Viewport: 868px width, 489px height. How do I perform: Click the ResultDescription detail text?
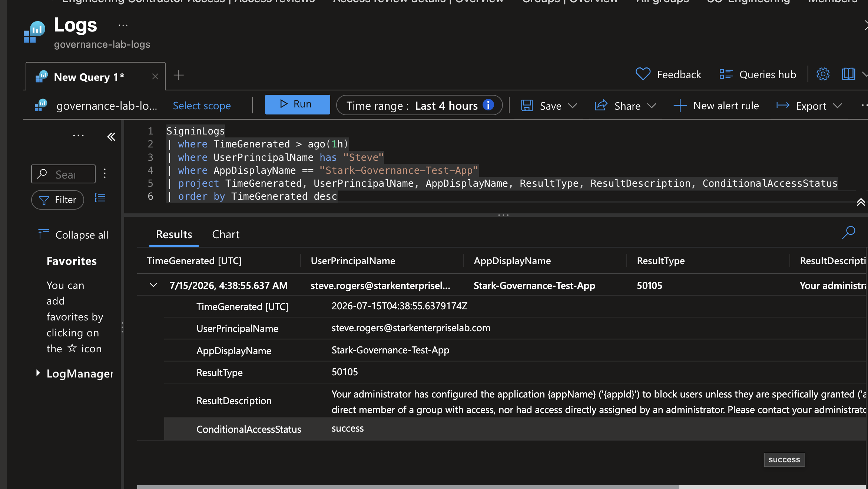point(598,402)
